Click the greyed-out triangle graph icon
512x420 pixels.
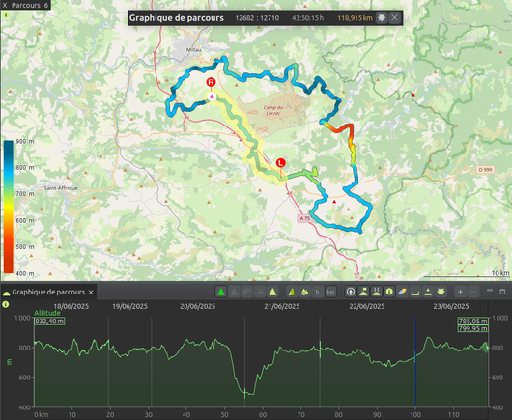(234, 292)
